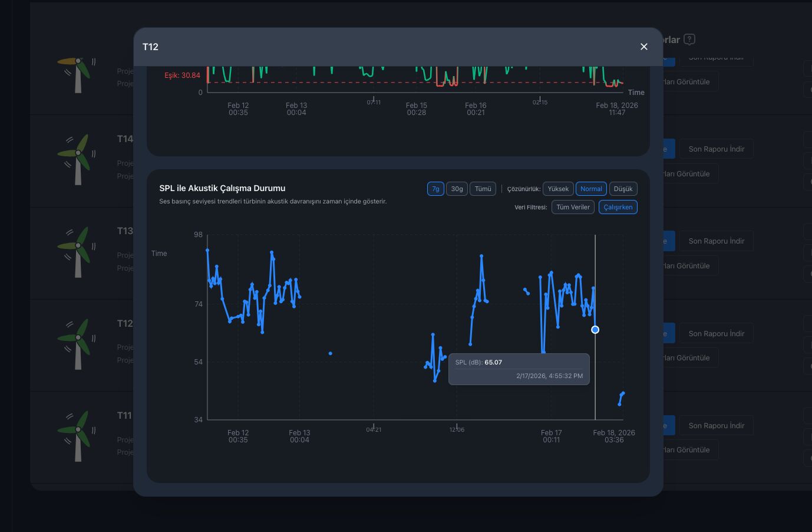Download latest report in T14 row
The width and height of the screenshot is (812, 532).
(717, 149)
